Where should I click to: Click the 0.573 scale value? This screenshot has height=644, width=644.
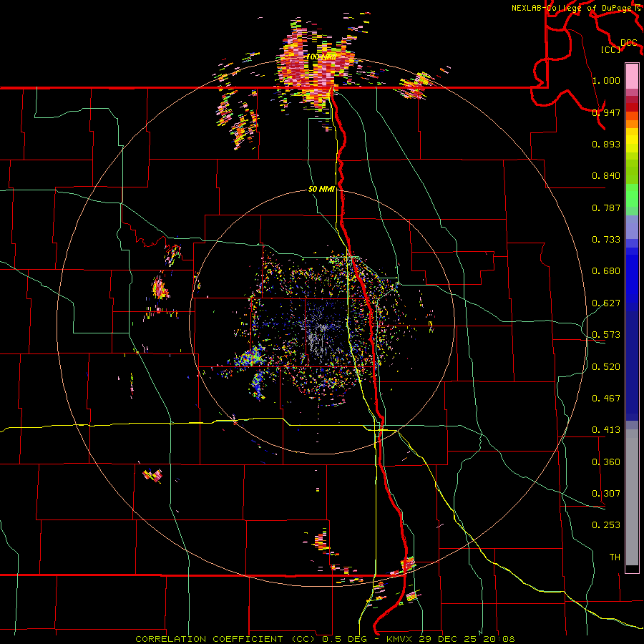[606, 335]
